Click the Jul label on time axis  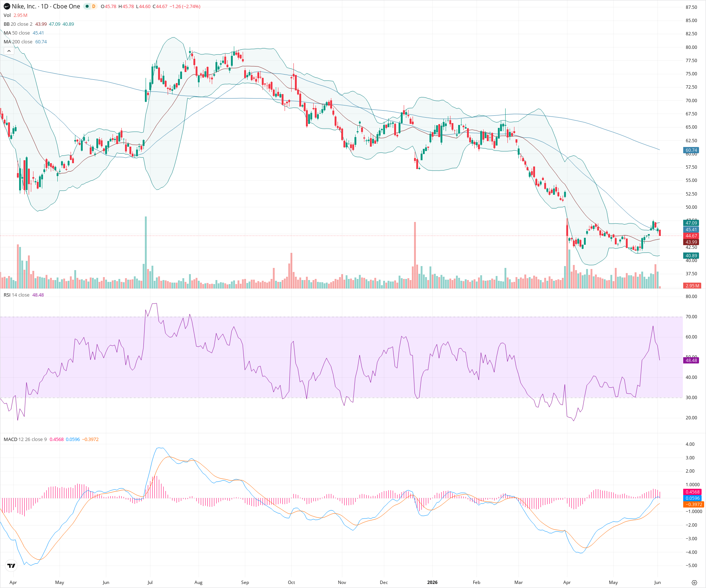(150, 582)
